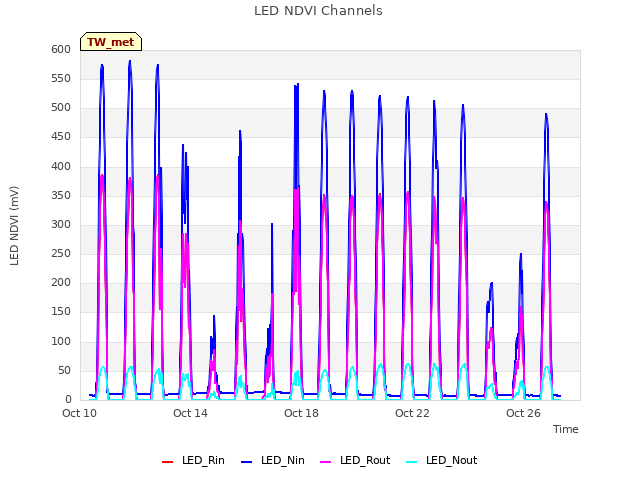Click the blue LED_Nin legend swatch
This screenshot has height=480, width=640.
point(247,462)
